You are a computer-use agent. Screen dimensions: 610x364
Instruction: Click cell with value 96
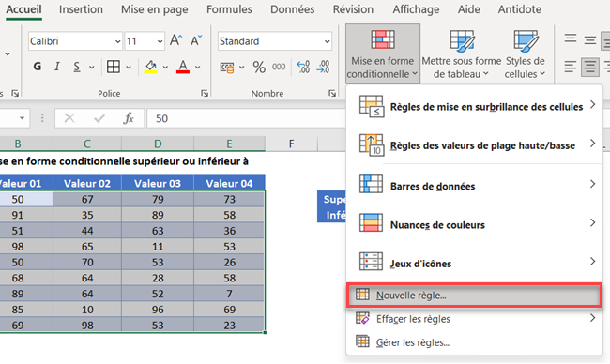[x=158, y=310]
